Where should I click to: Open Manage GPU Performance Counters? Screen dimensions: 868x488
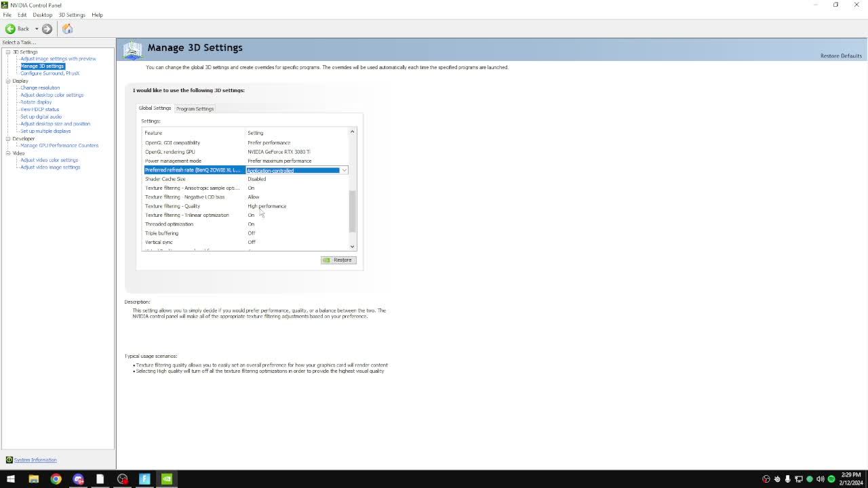pyautogui.click(x=59, y=146)
